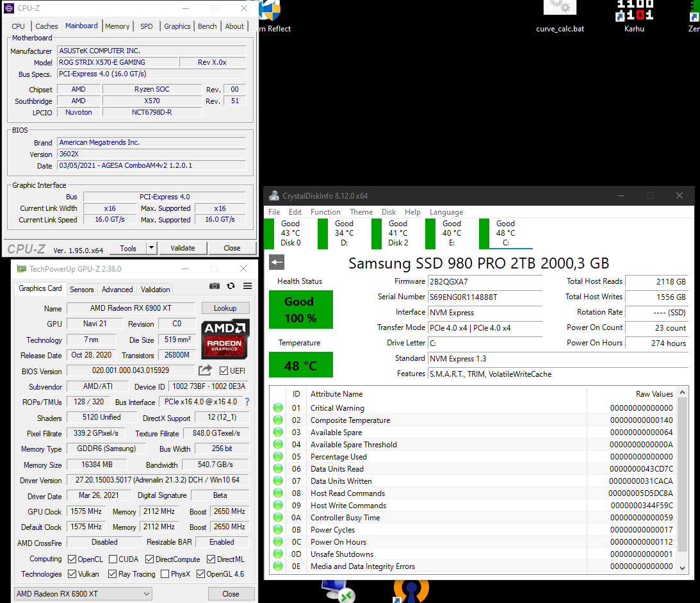700x603 pixels.
Task: Toggle Vulkan checkbox
Action: click(x=72, y=574)
